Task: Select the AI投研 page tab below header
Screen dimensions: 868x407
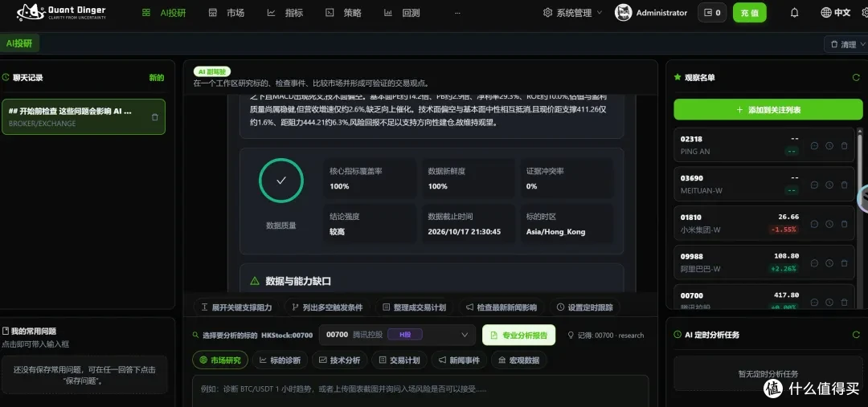Action: (20, 43)
